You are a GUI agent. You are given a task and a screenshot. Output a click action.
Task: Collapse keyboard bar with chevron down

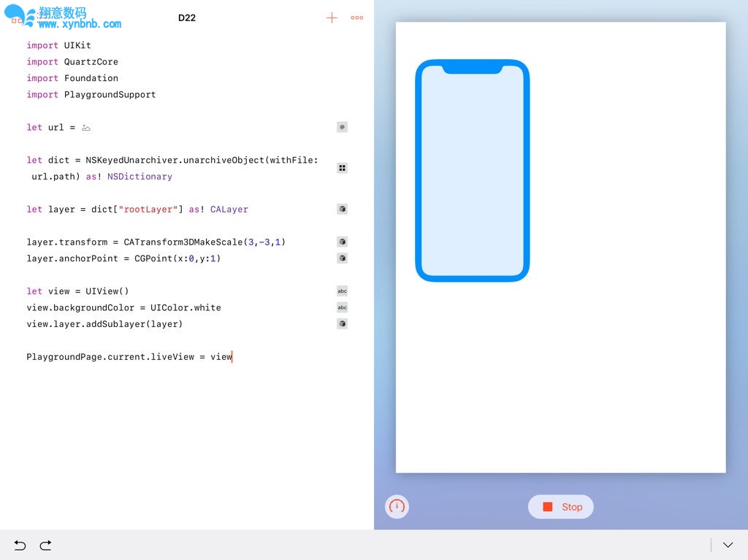click(x=728, y=545)
